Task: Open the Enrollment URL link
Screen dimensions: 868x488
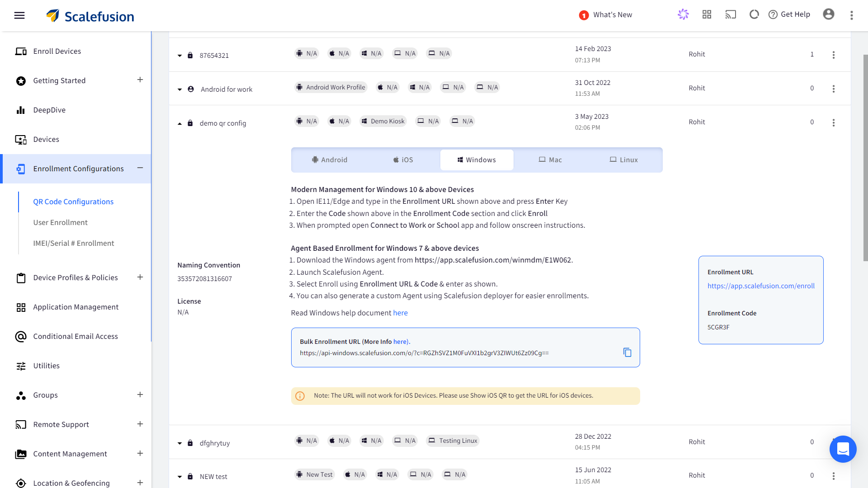Action: (x=761, y=286)
